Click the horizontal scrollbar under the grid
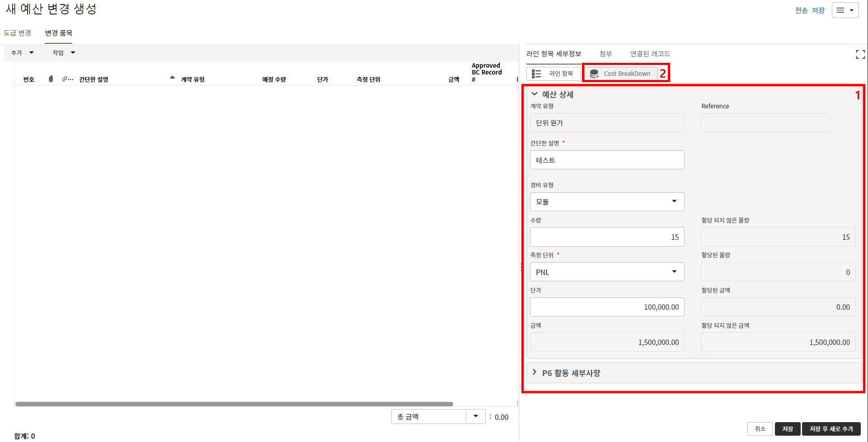Screen dimensions: 868x442 pos(234,404)
